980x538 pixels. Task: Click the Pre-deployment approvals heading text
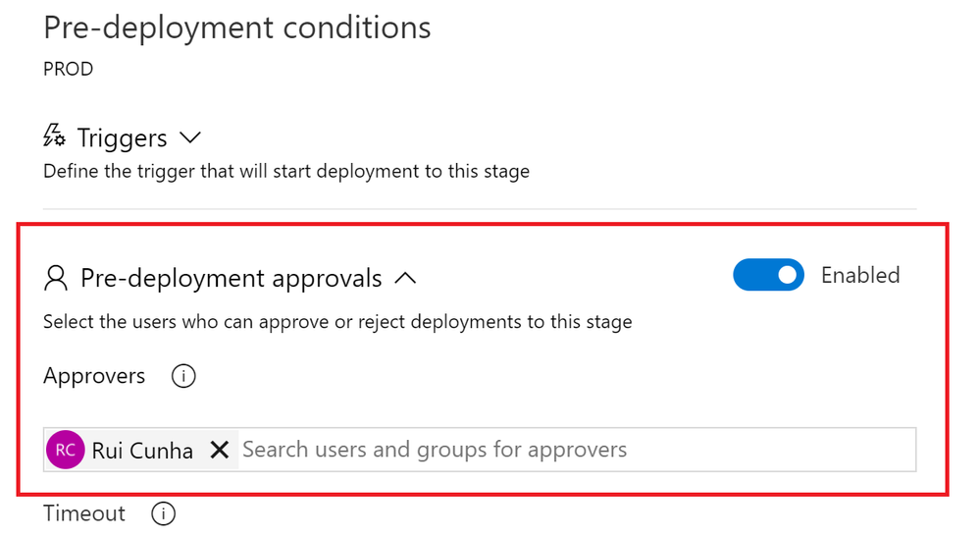pos(231,279)
